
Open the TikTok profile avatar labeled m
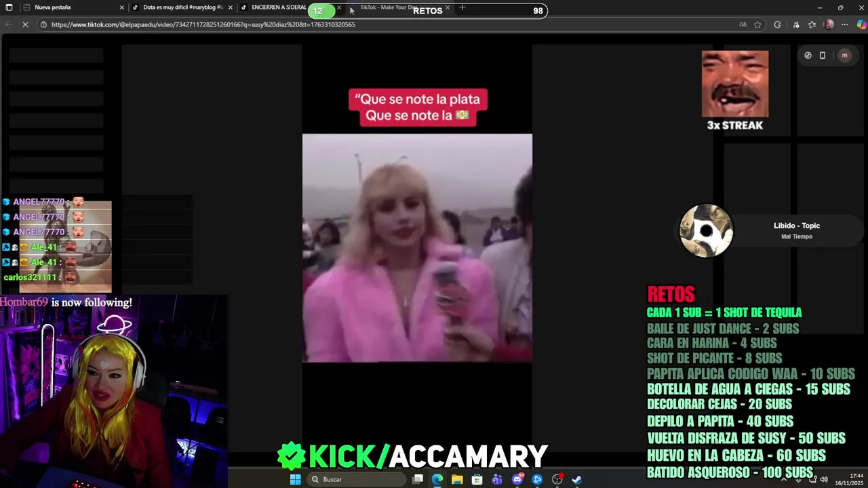coord(844,56)
